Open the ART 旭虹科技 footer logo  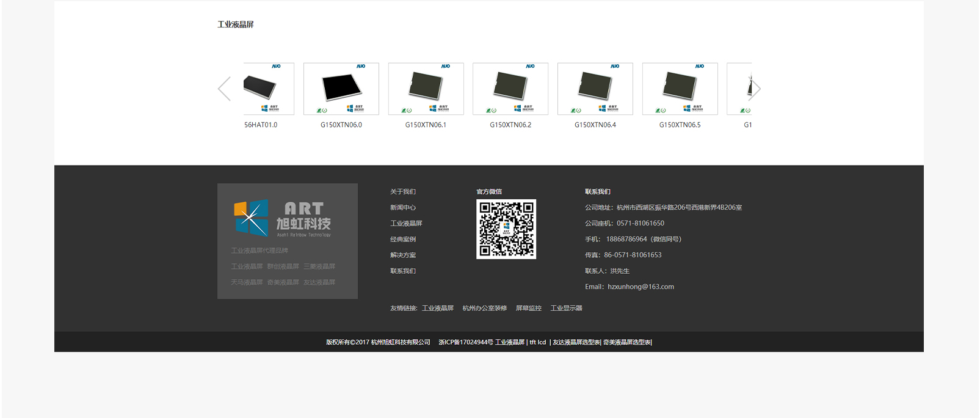point(283,218)
